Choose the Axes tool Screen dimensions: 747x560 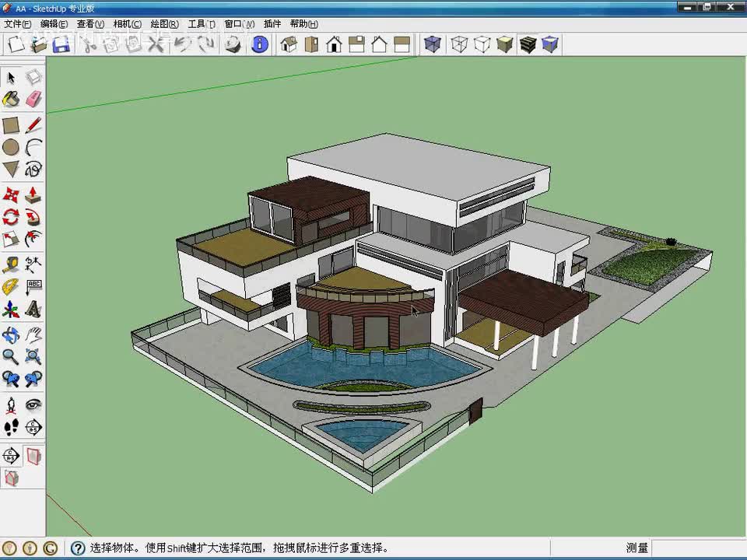(11, 309)
